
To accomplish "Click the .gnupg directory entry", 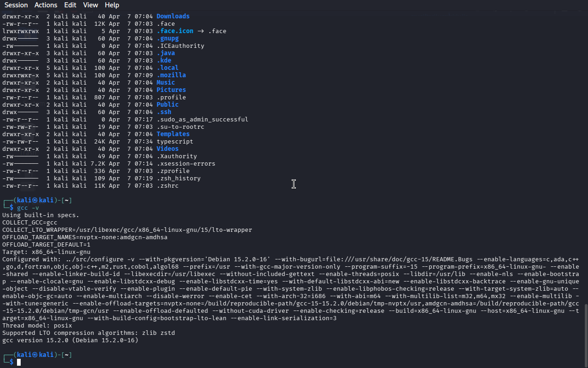I will tap(167, 38).
